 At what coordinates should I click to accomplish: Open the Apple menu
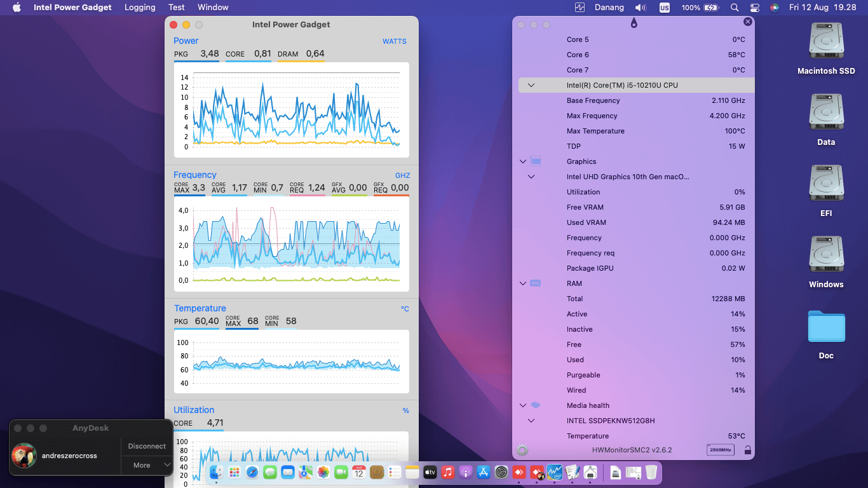pyautogui.click(x=17, y=8)
